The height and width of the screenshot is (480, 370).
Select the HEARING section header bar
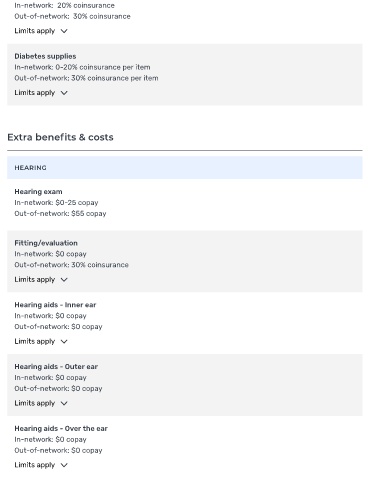[185, 168]
